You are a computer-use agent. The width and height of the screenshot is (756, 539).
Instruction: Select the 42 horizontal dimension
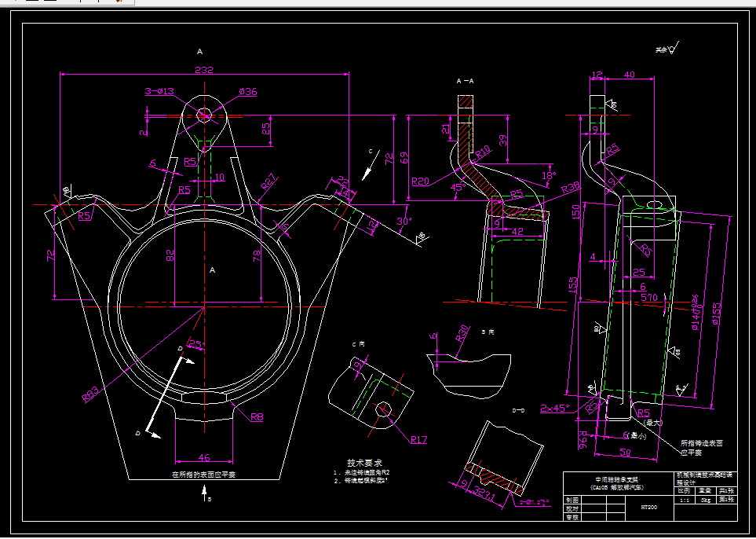pyautogui.click(x=517, y=231)
